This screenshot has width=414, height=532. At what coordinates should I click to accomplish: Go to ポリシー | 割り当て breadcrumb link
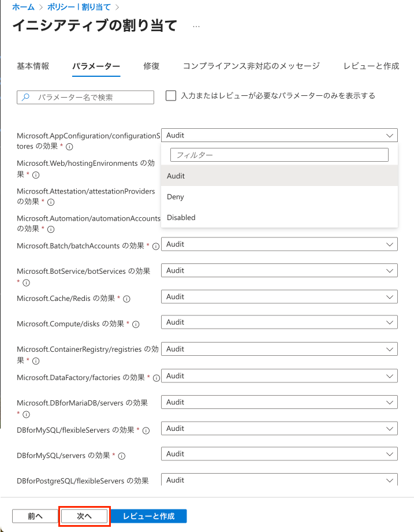[x=79, y=7]
